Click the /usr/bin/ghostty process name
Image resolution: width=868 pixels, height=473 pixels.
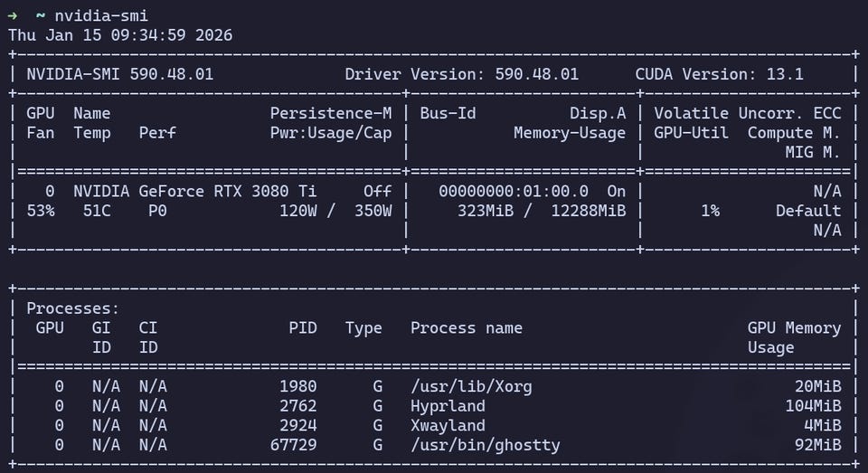(485, 445)
